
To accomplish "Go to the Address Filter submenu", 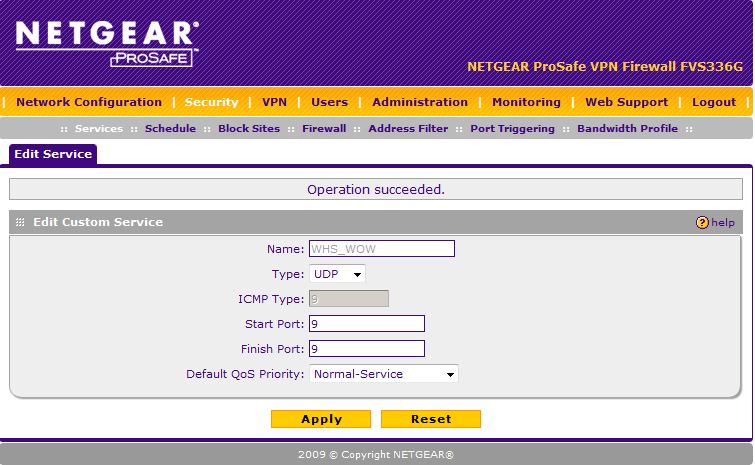I will (x=408, y=129).
